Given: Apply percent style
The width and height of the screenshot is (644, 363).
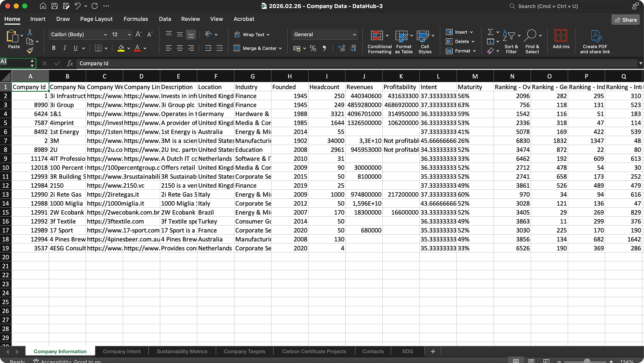Looking at the screenshot, I should click(313, 48).
